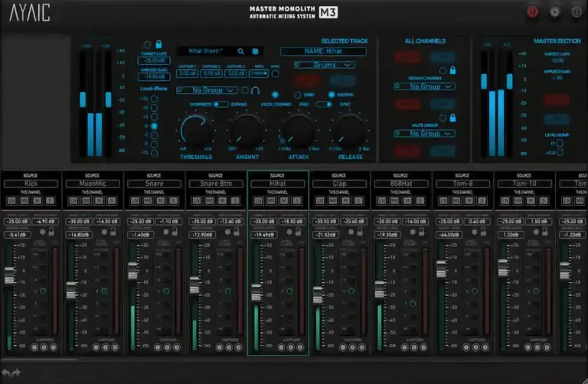Open the Mode dropdown beside capture values
The height and width of the screenshot is (384, 588).
tap(259, 73)
